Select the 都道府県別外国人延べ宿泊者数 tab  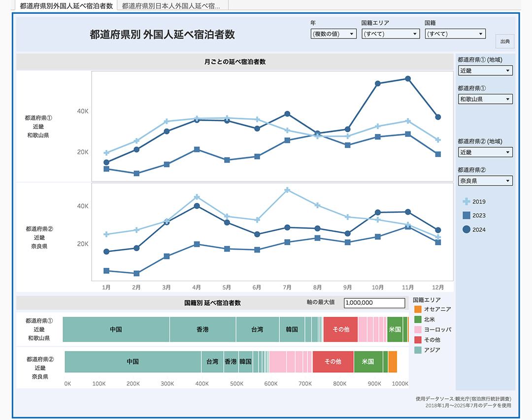(66, 6)
